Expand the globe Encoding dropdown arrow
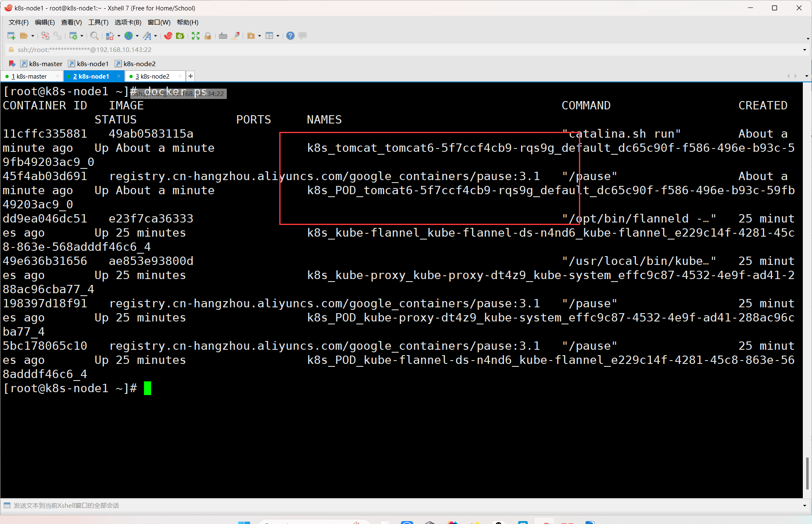 coord(137,36)
